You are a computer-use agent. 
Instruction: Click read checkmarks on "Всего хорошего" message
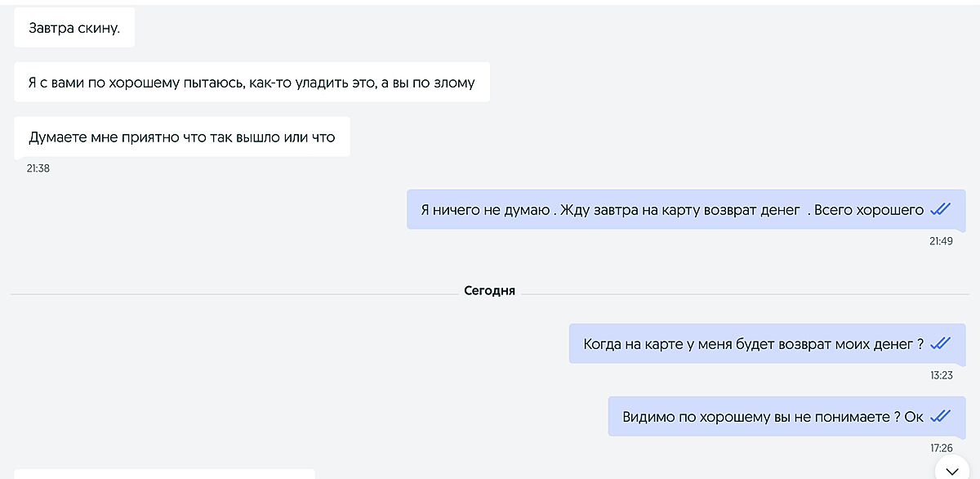click(941, 210)
